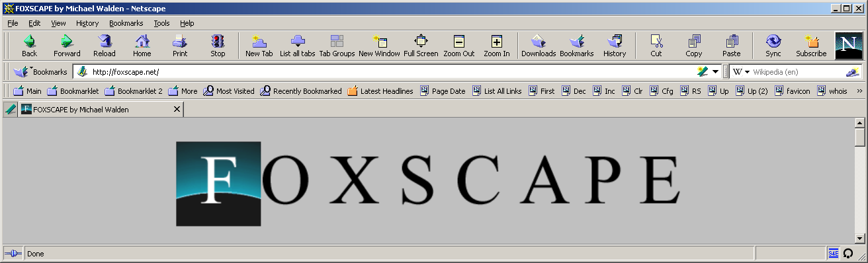Go back with the Back button

[x=29, y=46]
